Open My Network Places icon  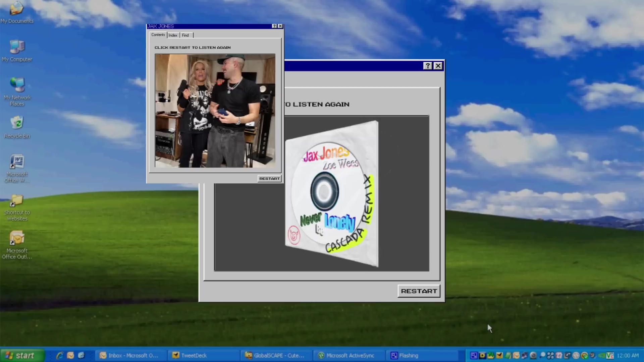tap(17, 92)
